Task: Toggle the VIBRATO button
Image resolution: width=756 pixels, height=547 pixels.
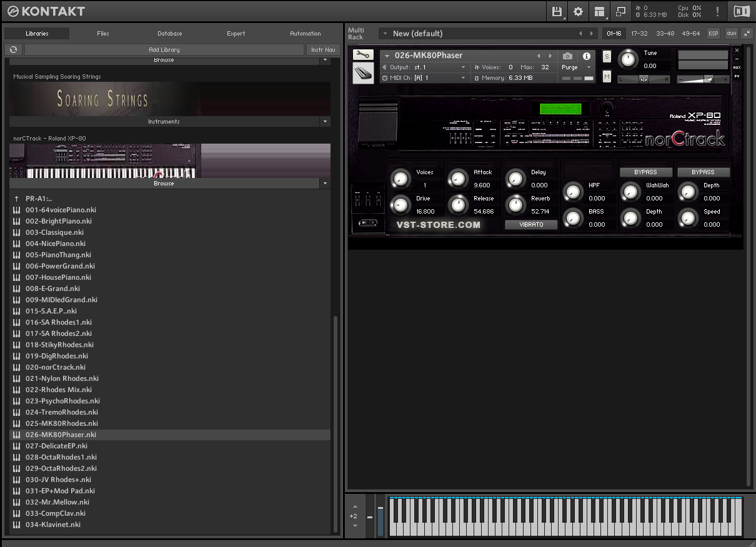Action: click(531, 224)
